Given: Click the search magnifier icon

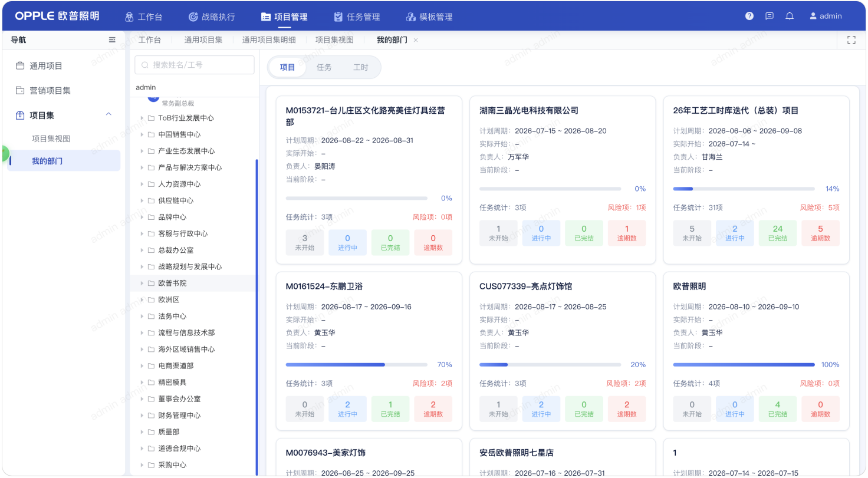Looking at the screenshot, I should pyautogui.click(x=145, y=65).
